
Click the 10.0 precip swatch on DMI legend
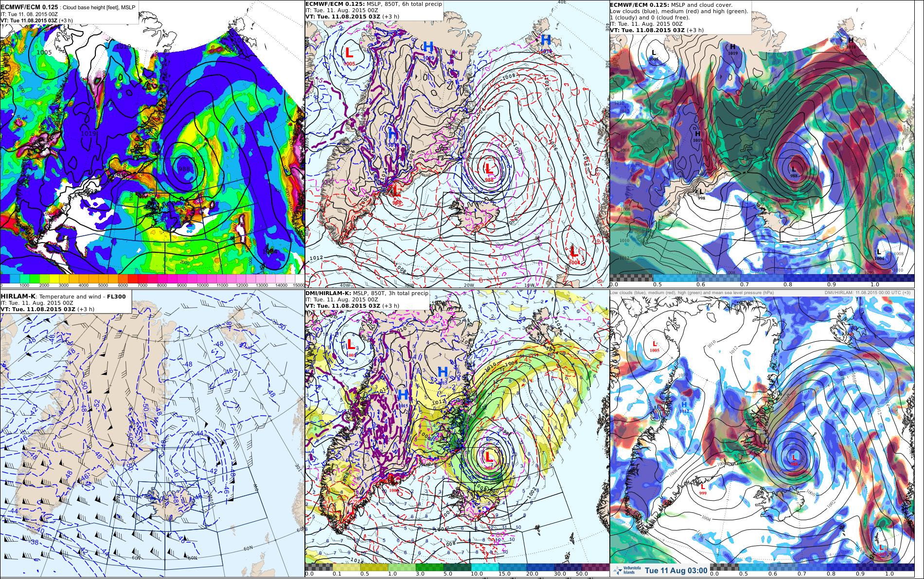click(x=485, y=567)
